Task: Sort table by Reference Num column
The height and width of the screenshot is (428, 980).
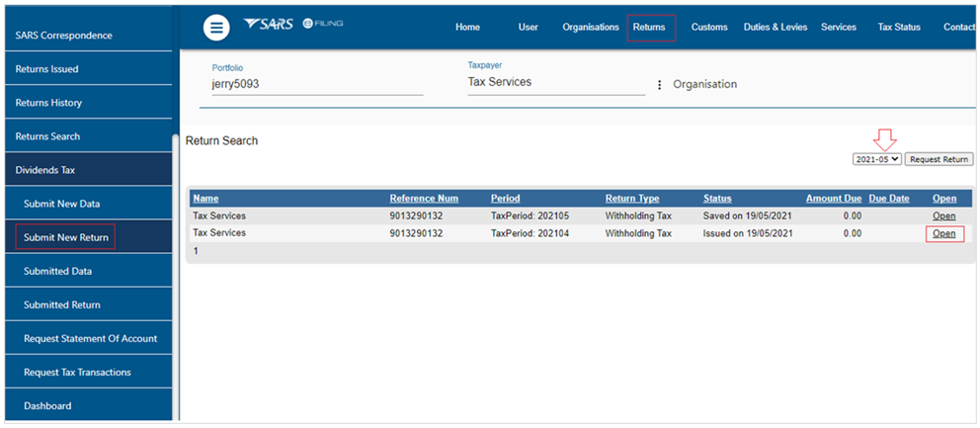Action: click(x=424, y=199)
